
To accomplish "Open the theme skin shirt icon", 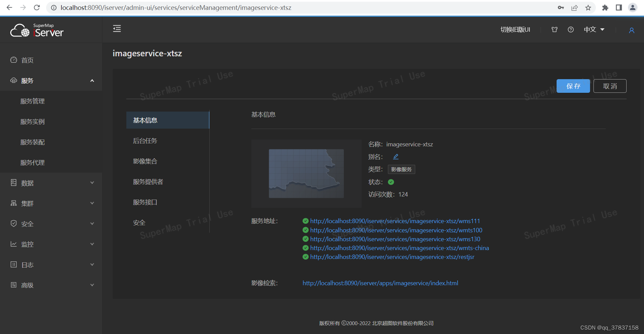I will coord(555,30).
